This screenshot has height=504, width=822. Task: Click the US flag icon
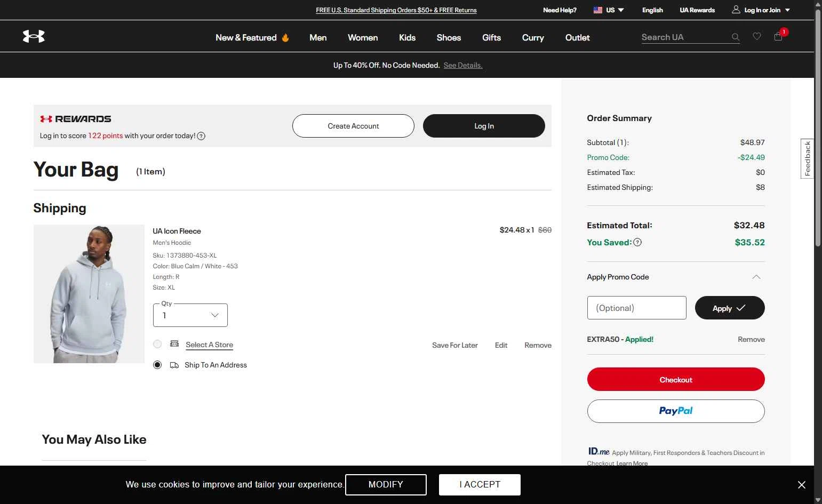click(x=598, y=10)
